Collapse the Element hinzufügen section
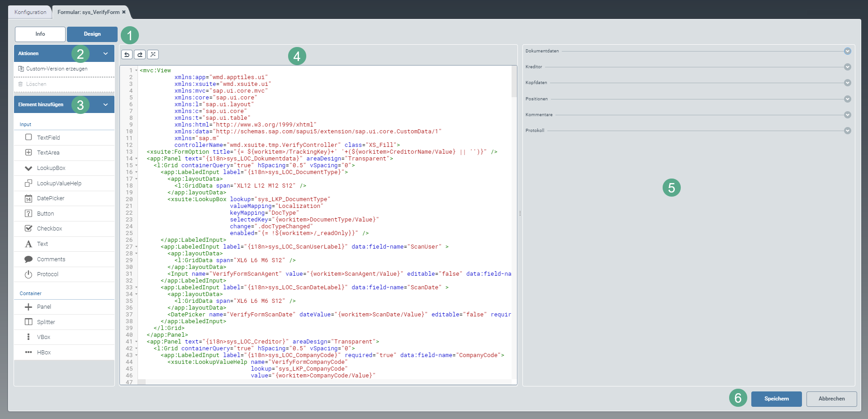Screen dimensions: 868x419 [105, 104]
